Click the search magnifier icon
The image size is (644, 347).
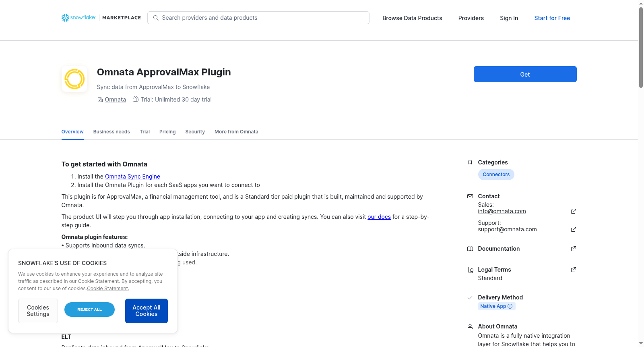point(156,18)
